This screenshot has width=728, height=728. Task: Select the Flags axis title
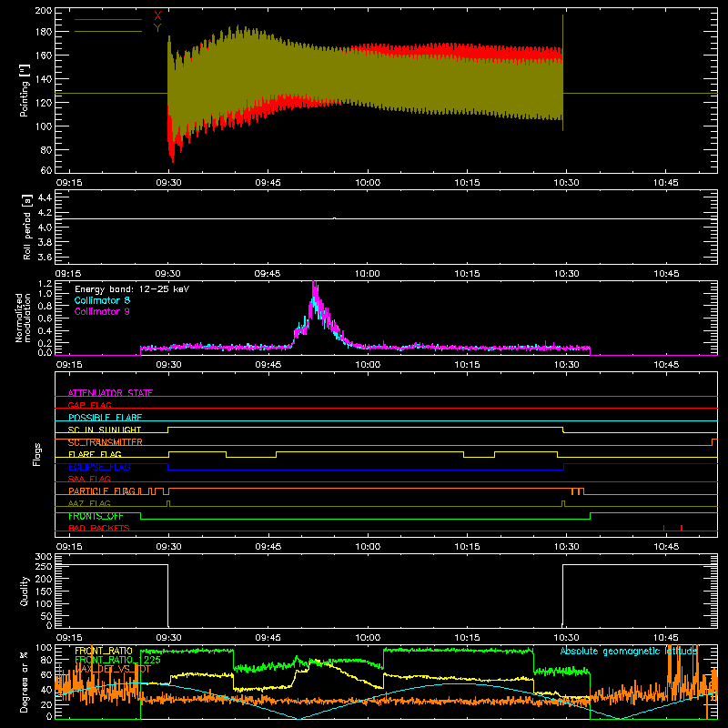point(37,454)
